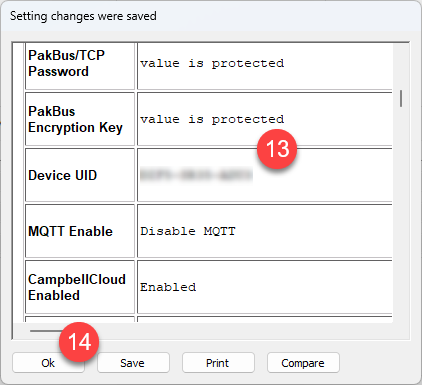Click the Enabled value for CampbellCloud
This screenshot has width=422, height=385.
point(168,287)
